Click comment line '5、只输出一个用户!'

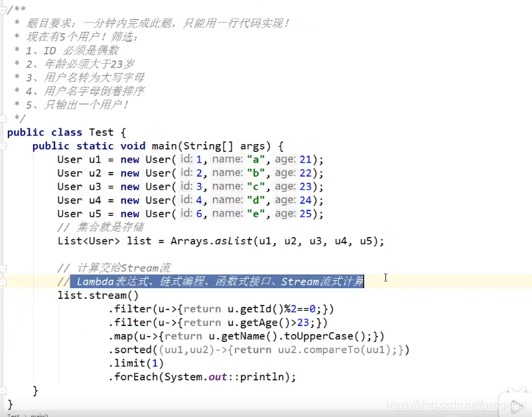[77, 105]
